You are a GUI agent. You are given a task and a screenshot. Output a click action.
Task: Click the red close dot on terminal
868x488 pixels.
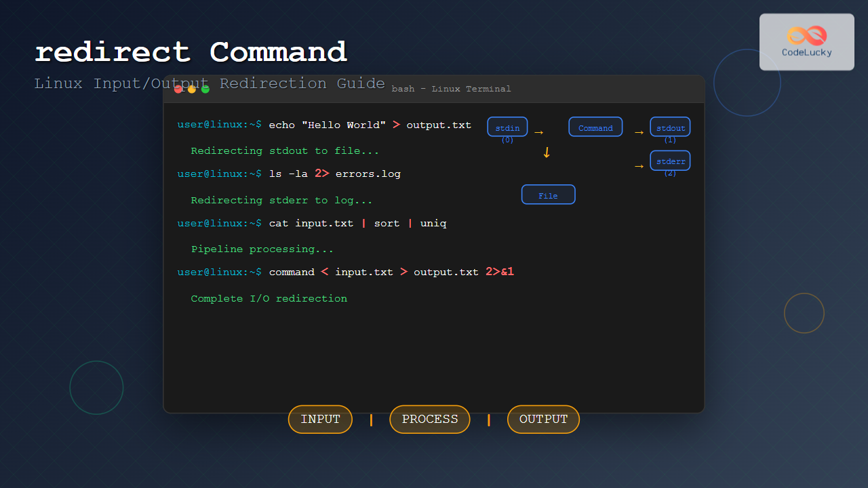[x=178, y=89]
